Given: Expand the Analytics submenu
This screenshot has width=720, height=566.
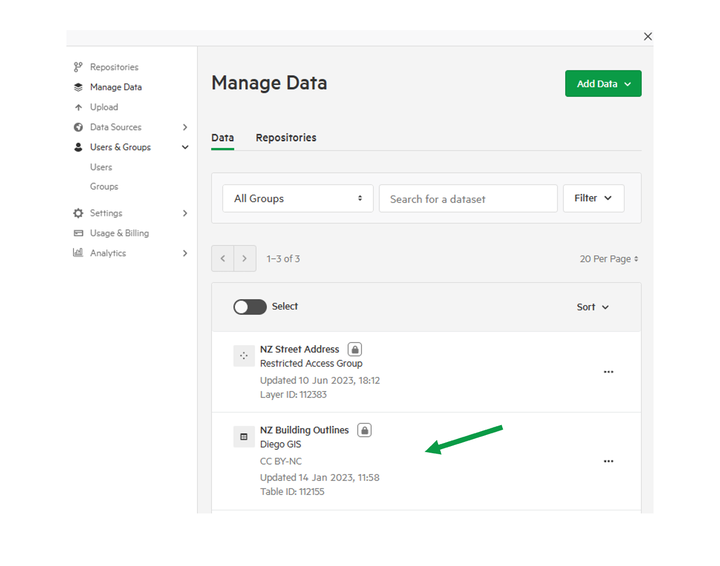Looking at the screenshot, I should [185, 253].
